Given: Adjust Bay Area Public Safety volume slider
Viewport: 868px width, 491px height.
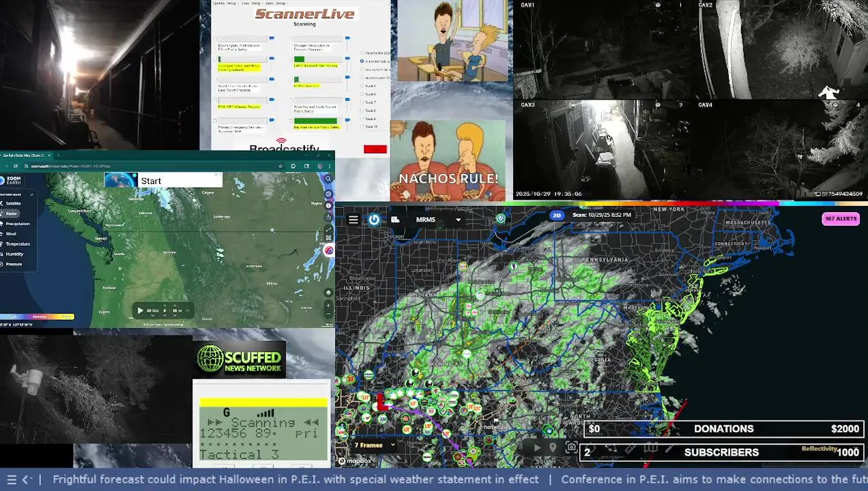Looking at the screenshot, I should click(347, 120).
